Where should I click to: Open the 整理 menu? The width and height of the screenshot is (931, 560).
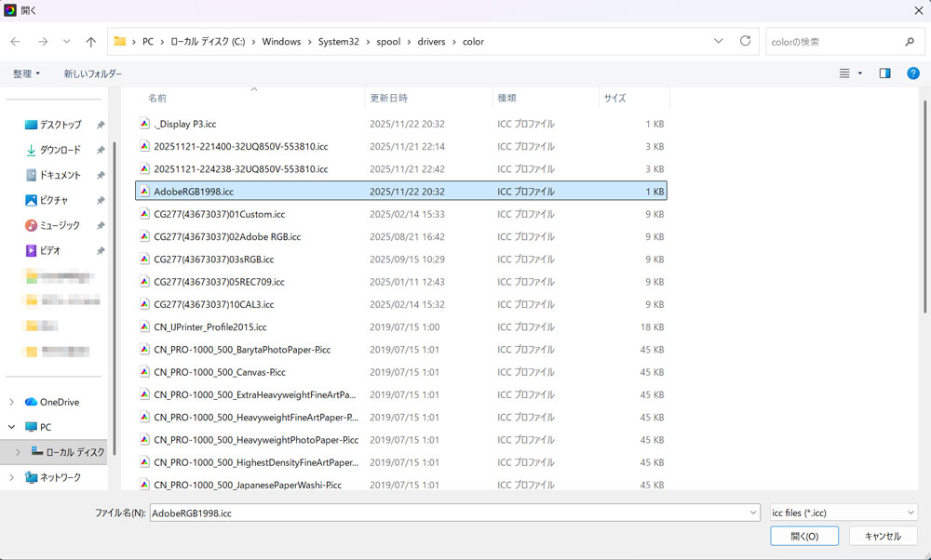pos(26,73)
